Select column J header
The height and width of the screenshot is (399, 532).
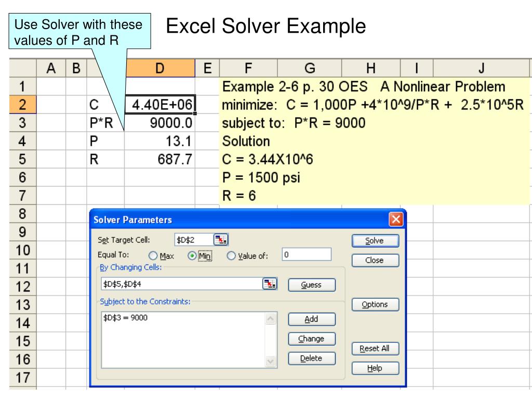tap(481, 68)
